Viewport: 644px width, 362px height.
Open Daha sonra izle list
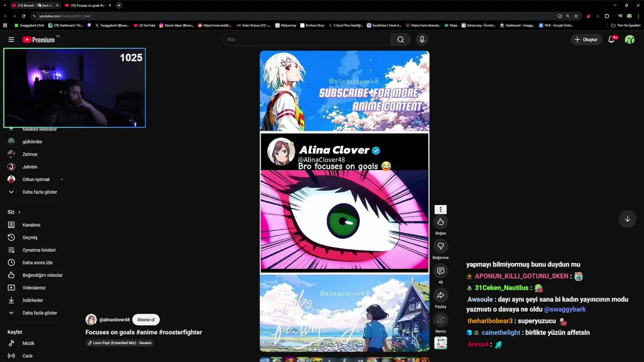[x=37, y=262]
